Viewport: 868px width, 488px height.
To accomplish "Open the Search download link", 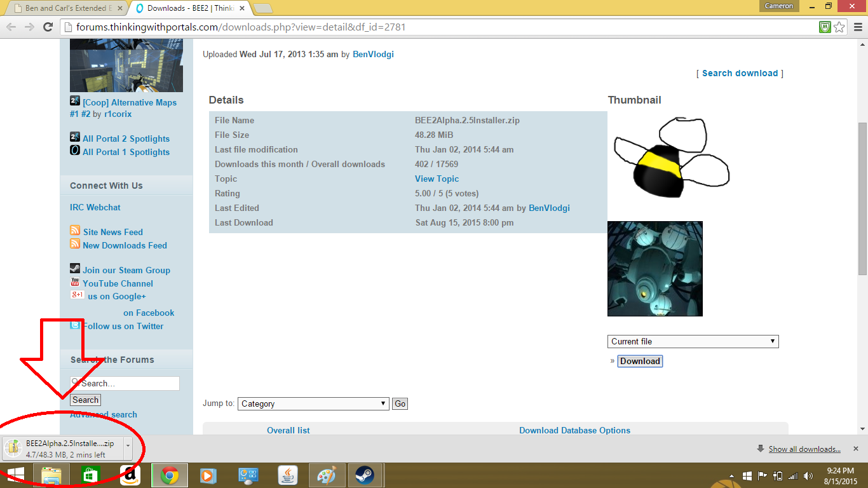I will point(740,73).
